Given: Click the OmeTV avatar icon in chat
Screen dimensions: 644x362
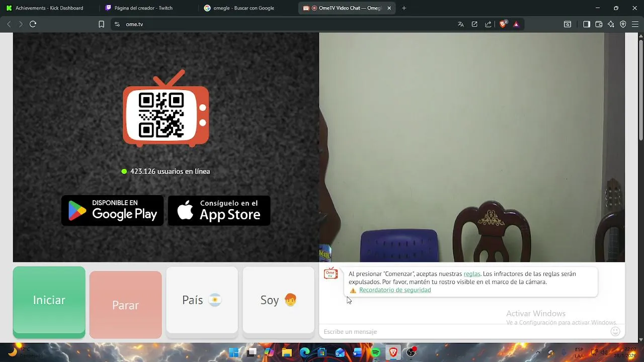Looking at the screenshot, I should (331, 274).
